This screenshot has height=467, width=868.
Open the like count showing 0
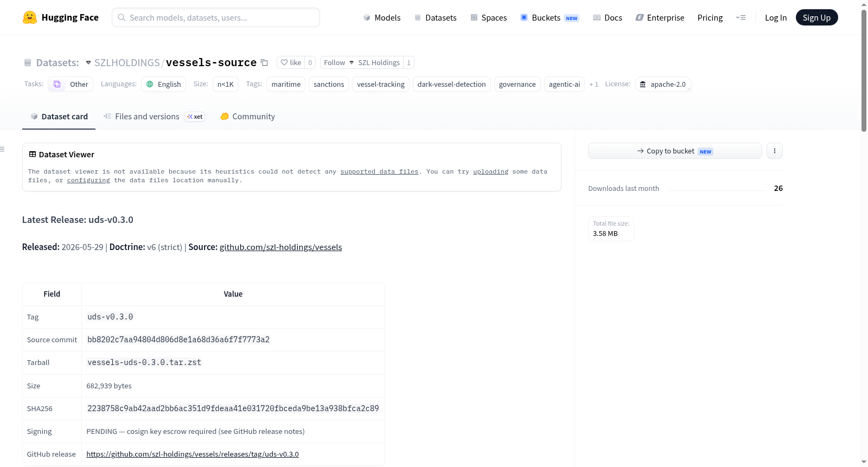310,62
